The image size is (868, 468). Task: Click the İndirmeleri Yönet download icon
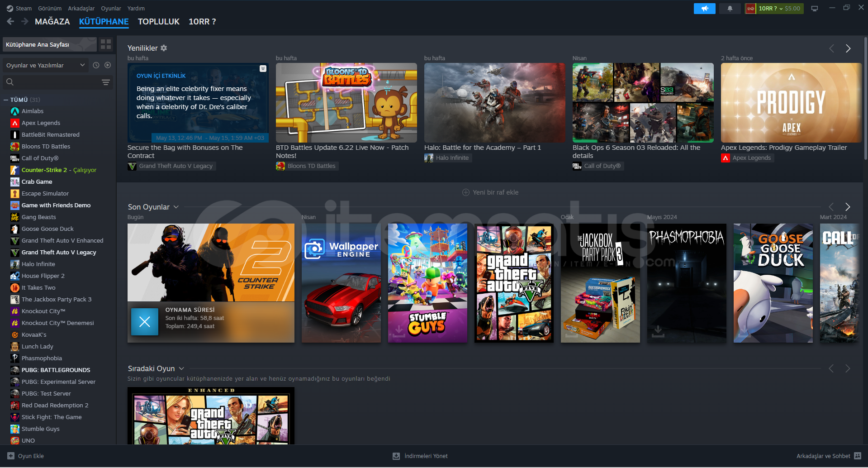[396, 456]
